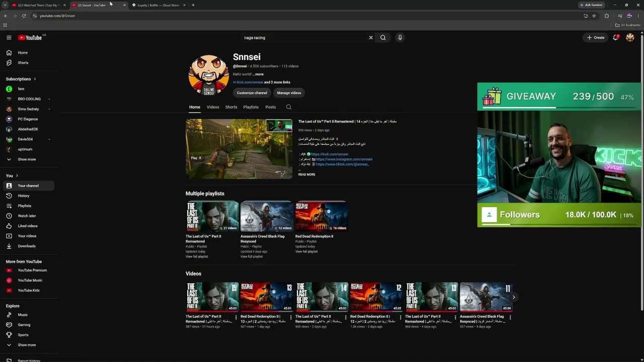
Task: Open the Instagram link in description
Action: tap(344, 159)
